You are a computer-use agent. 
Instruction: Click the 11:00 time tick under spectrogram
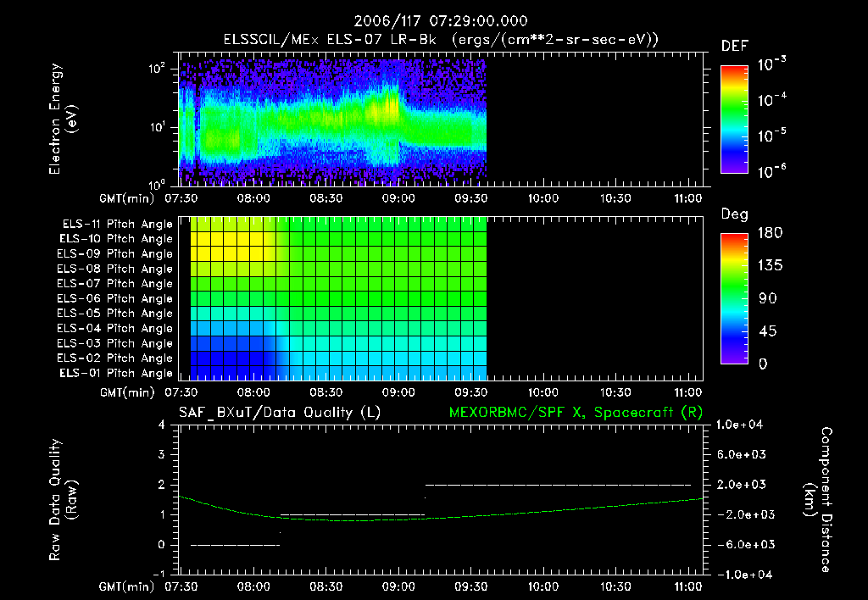[x=687, y=198]
